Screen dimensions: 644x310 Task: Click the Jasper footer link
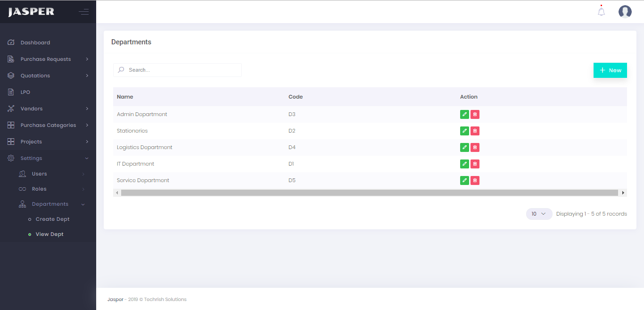pos(115,299)
